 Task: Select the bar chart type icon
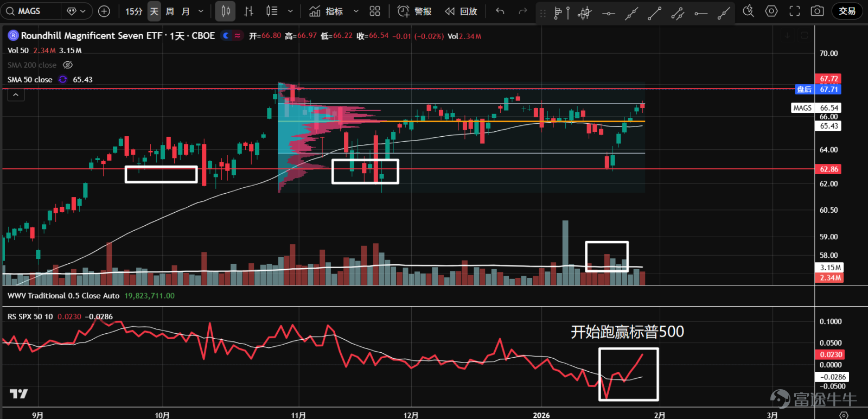coord(248,11)
